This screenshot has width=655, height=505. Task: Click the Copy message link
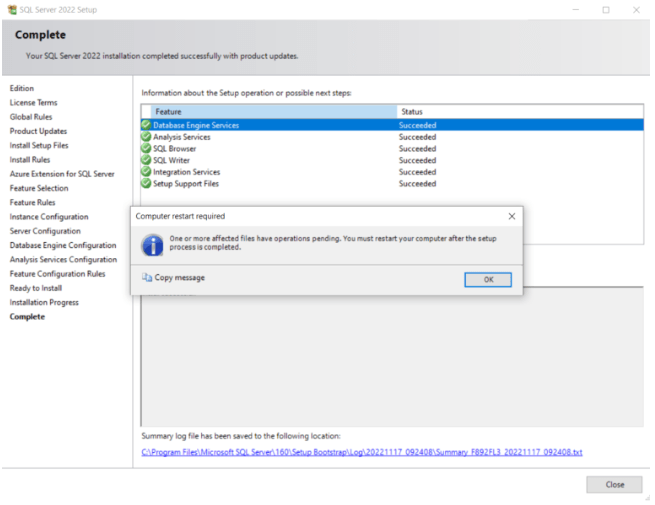(179, 278)
